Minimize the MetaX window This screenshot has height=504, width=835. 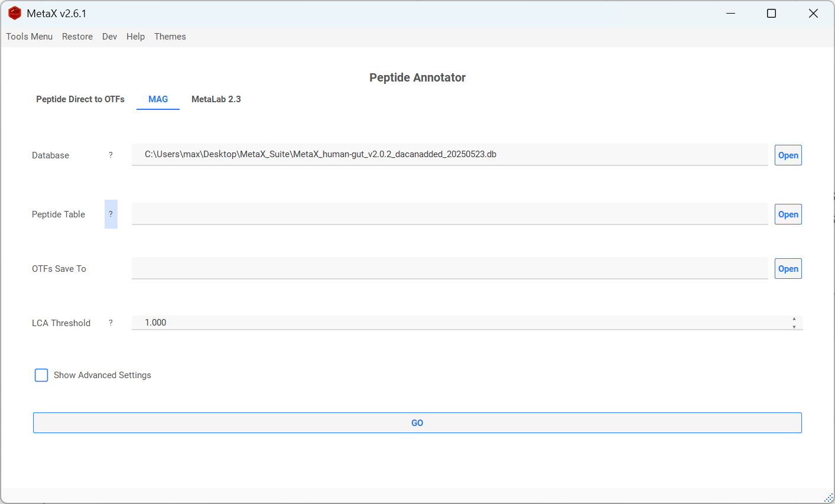[731, 13]
